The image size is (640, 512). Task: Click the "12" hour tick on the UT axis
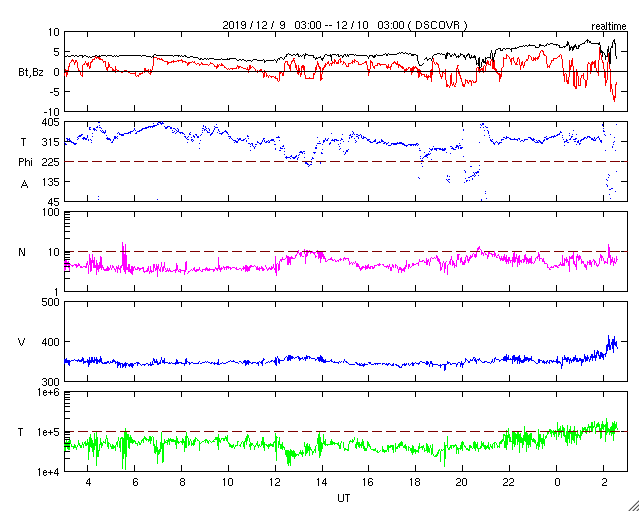point(275,483)
